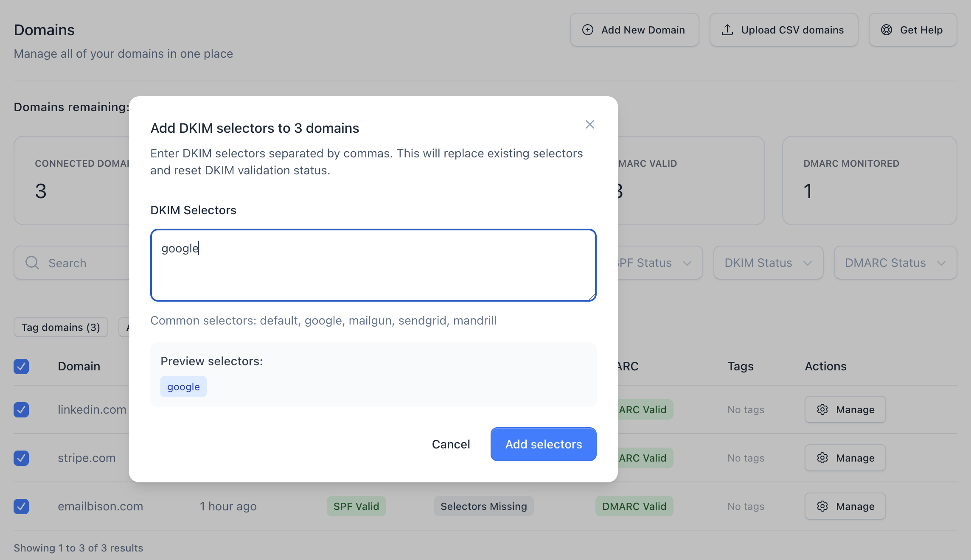Uncheck the linkedin.com row checkbox
The width and height of the screenshot is (971, 560).
[21, 409]
